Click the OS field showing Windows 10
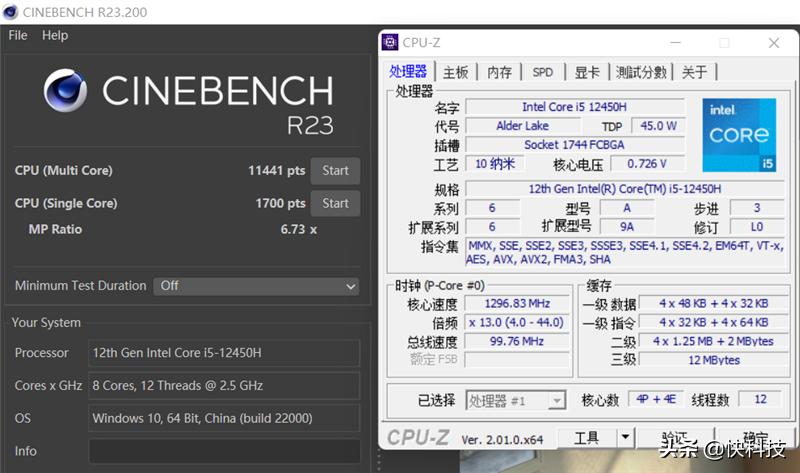Screen dimensions: 800x473 [224, 418]
